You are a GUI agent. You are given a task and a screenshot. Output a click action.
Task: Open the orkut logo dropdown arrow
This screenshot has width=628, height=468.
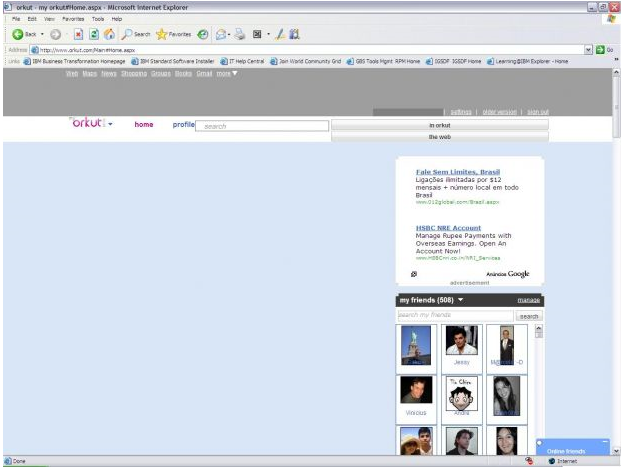(110, 125)
